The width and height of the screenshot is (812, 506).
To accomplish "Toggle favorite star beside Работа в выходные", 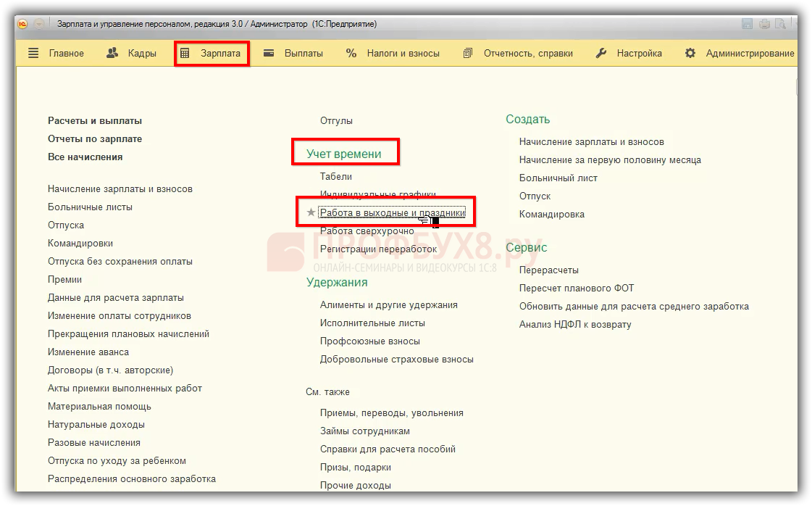I will (x=311, y=212).
